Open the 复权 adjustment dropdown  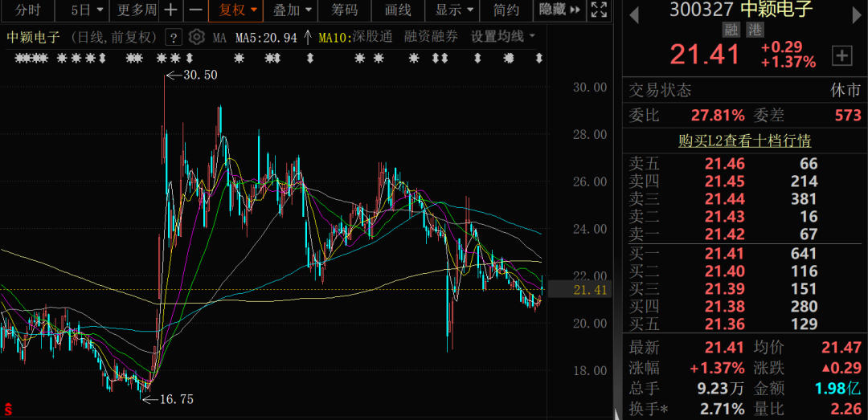[x=238, y=10]
